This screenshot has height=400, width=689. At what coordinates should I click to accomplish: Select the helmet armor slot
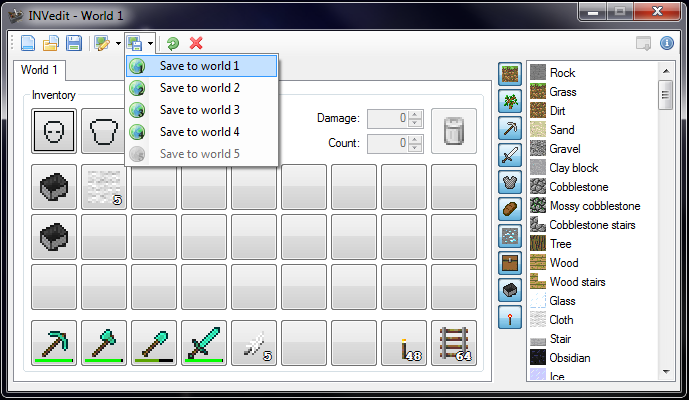coord(54,131)
